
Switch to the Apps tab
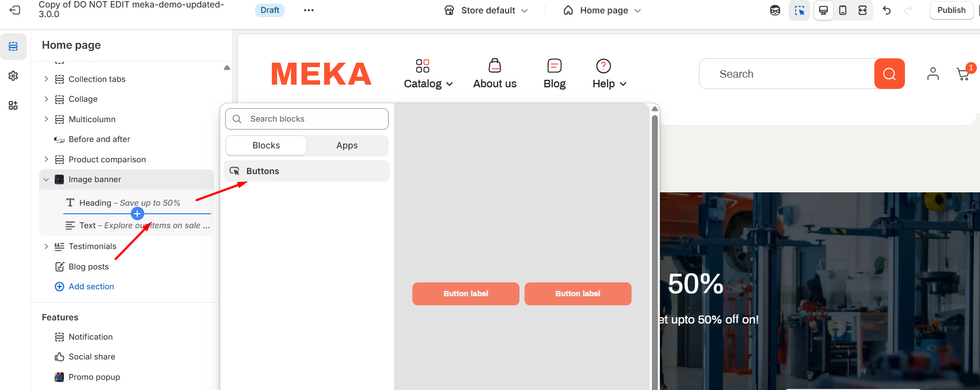click(x=347, y=145)
